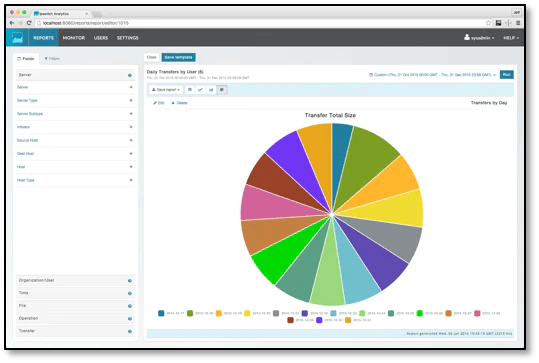
Task: Add the Initiator field plus icon
Action: [131, 127]
